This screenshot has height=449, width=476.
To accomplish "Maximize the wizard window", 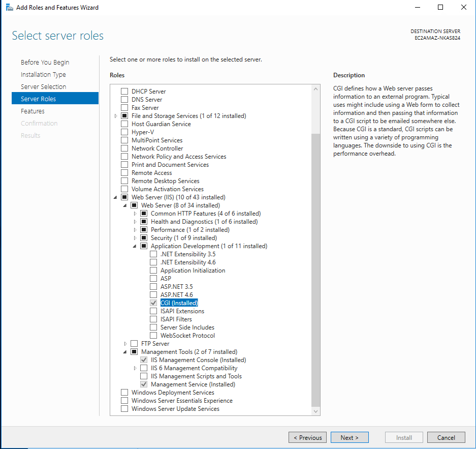I will click(440, 7).
